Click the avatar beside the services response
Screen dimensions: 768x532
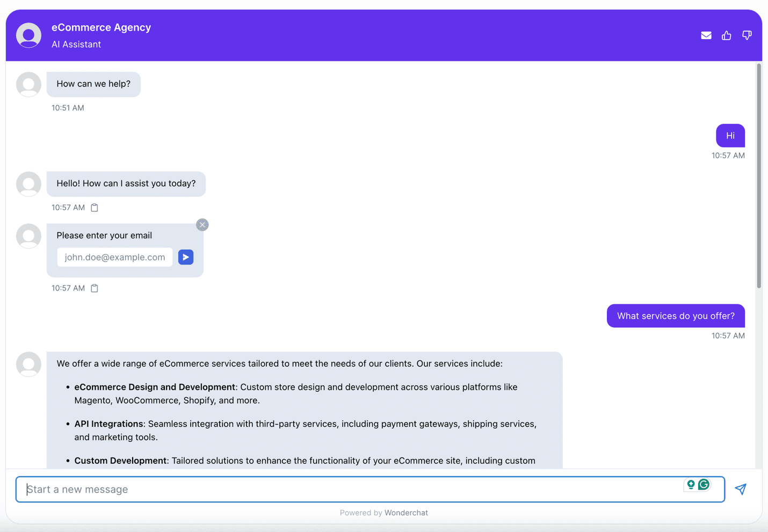click(28, 364)
